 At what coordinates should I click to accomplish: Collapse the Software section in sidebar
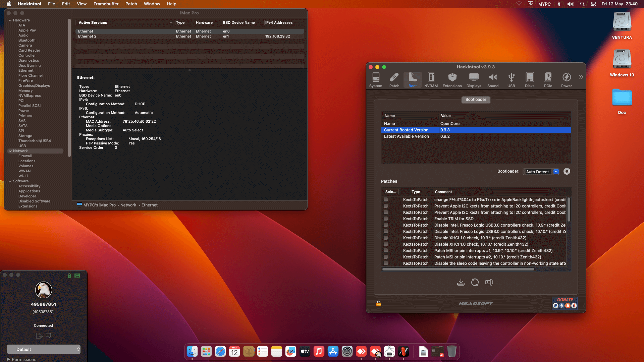[x=10, y=181]
